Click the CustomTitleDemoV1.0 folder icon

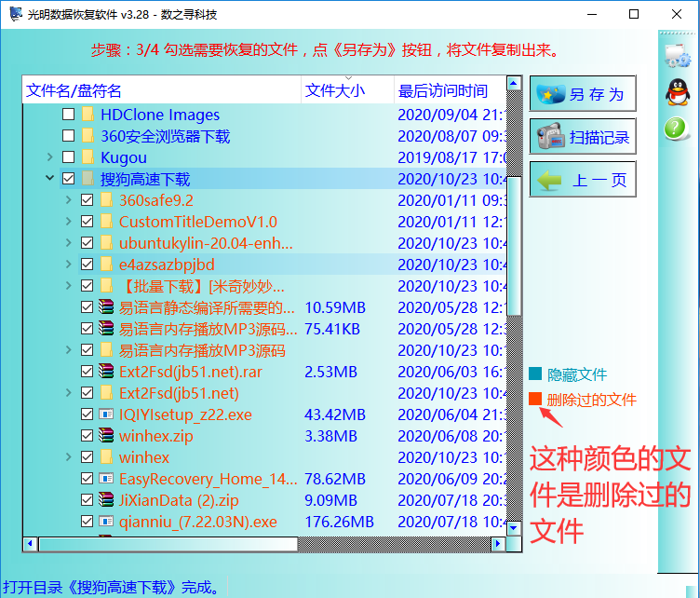(x=106, y=222)
